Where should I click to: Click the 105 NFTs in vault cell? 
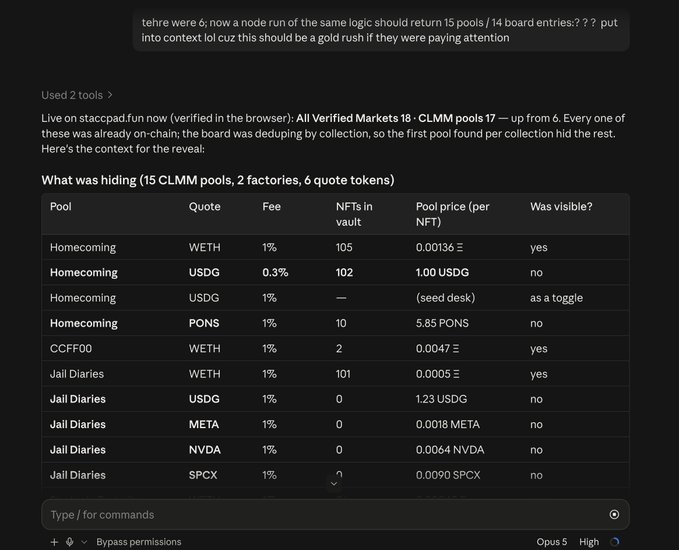(x=344, y=248)
